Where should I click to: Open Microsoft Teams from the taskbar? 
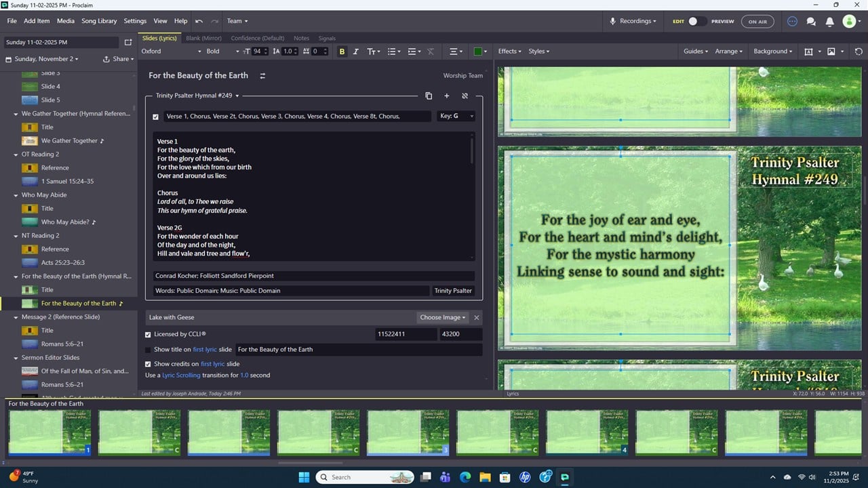pos(445,477)
